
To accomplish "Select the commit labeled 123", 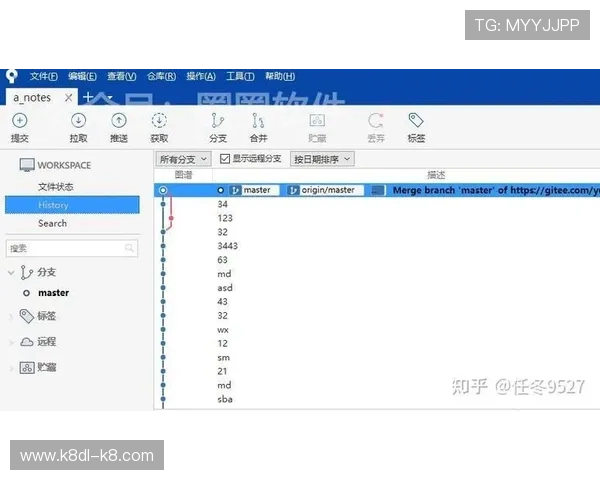I will [x=225, y=218].
